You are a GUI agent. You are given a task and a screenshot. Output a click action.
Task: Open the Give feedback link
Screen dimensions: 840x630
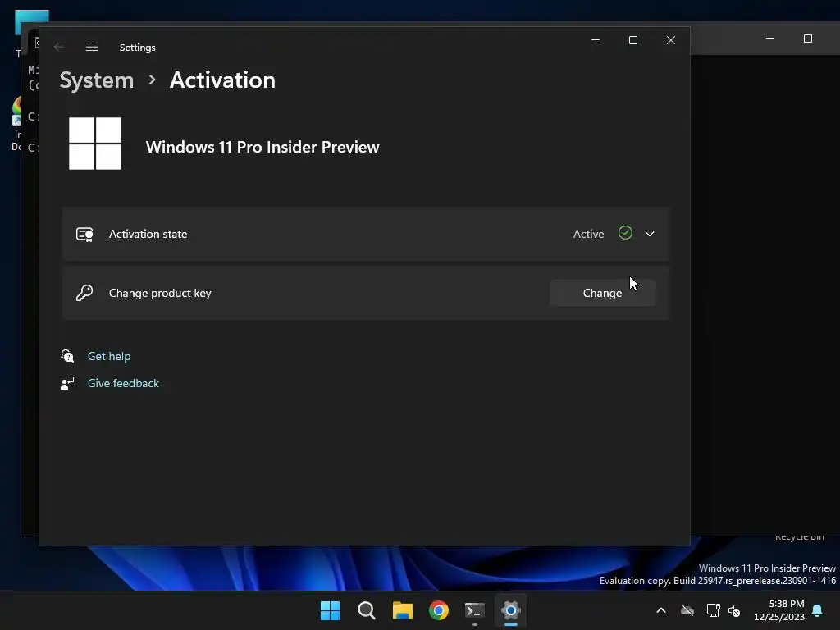pyautogui.click(x=123, y=384)
